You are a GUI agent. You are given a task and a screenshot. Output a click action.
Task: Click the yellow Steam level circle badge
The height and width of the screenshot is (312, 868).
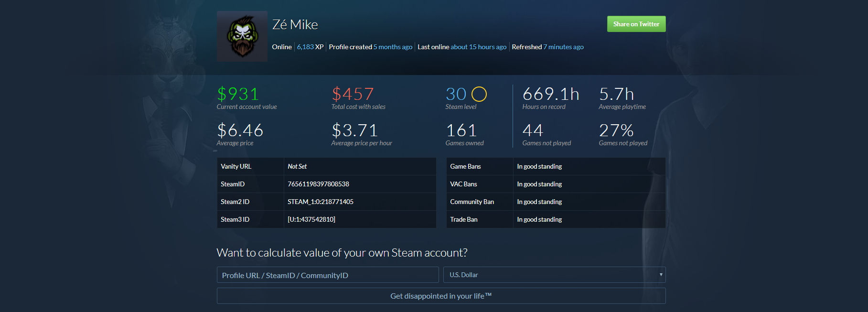(x=479, y=94)
